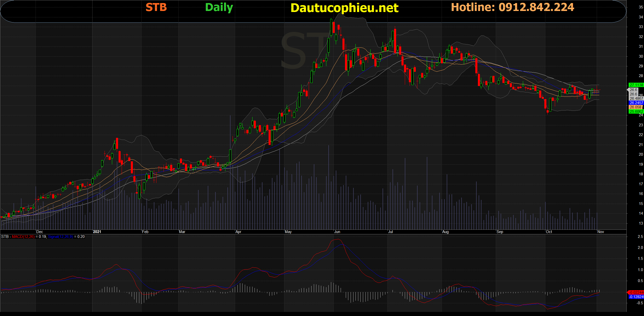The width and height of the screenshot is (644, 316).
Task: Click the Oct month label on time axis
Action: [x=549, y=232]
